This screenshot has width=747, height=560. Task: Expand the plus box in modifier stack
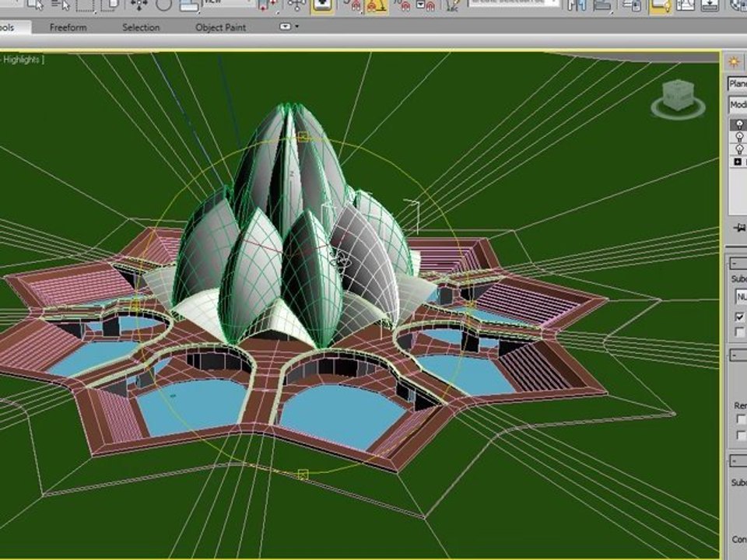pos(738,163)
